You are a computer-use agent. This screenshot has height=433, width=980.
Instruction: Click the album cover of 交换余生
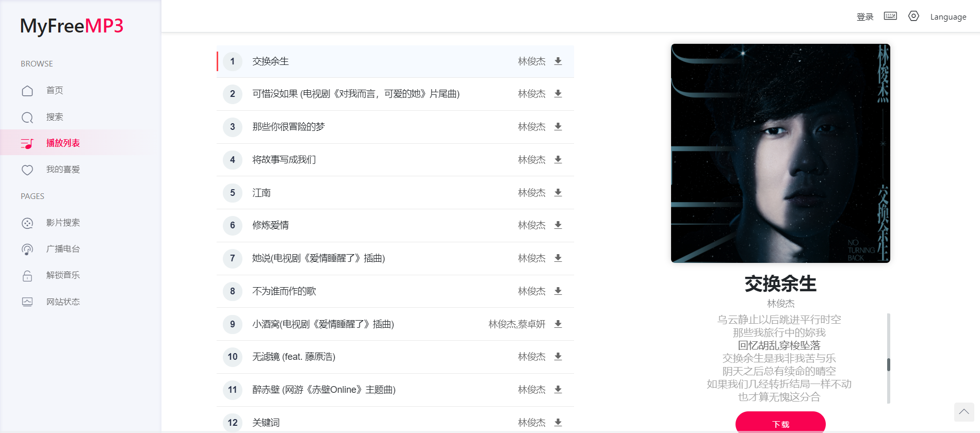780,153
